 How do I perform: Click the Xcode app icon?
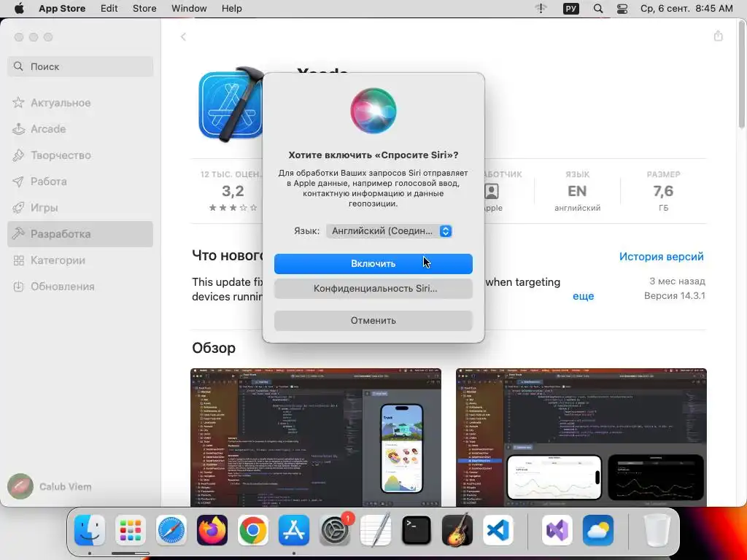tap(231, 105)
